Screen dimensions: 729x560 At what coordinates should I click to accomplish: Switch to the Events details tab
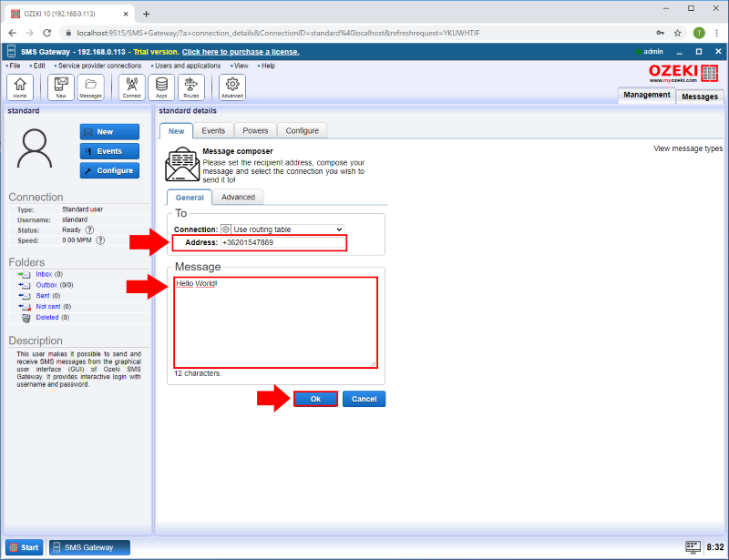click(x=213, y=130)
